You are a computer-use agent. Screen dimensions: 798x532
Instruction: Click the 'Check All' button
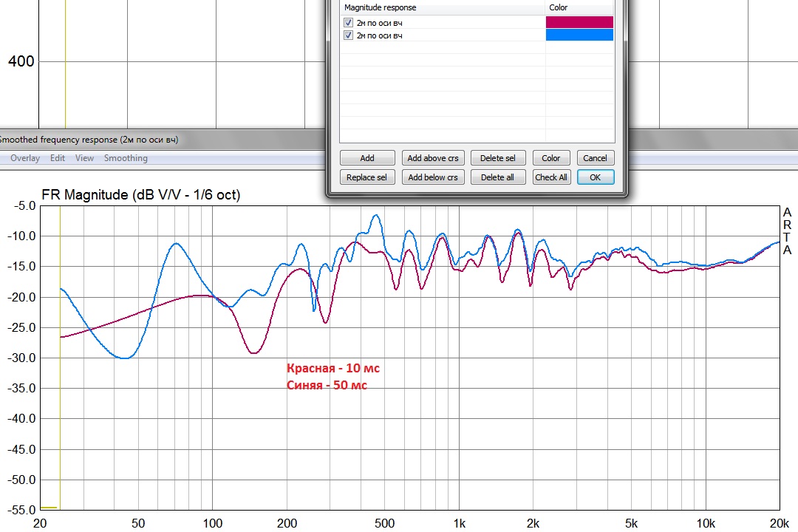(551, 177)
